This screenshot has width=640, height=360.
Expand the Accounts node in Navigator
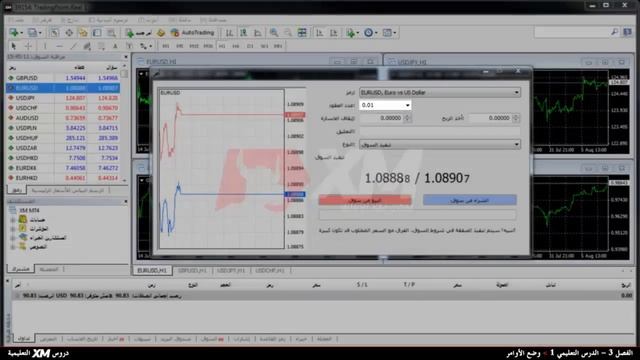13,220
